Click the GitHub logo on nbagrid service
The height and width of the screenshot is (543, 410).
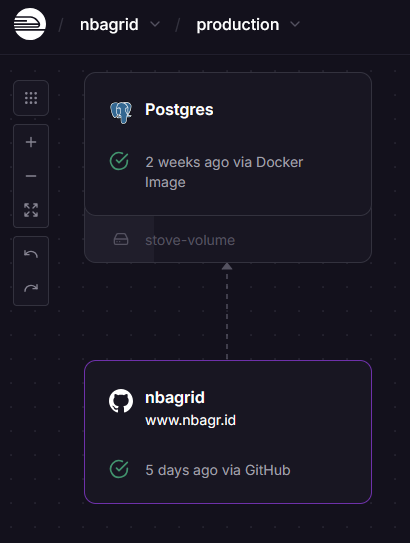(121, 401)
